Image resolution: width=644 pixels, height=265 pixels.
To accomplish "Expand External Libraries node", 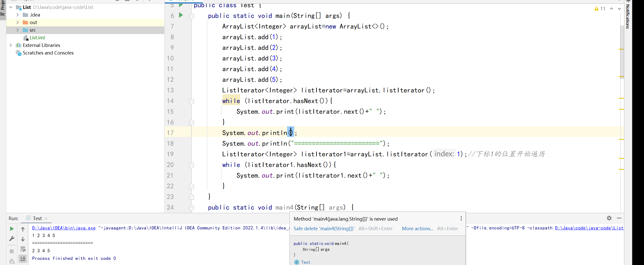I will click(x=11, y=45).
